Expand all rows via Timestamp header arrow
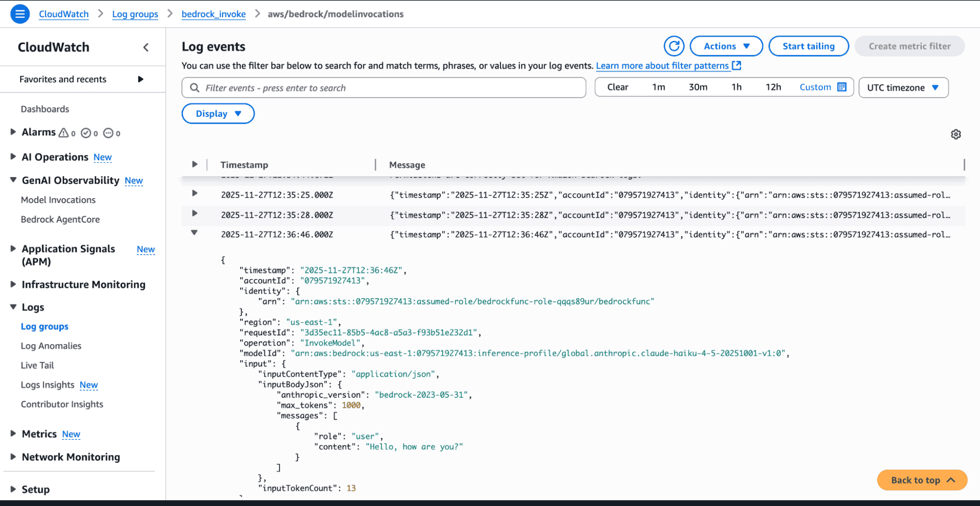 point(195,165)
